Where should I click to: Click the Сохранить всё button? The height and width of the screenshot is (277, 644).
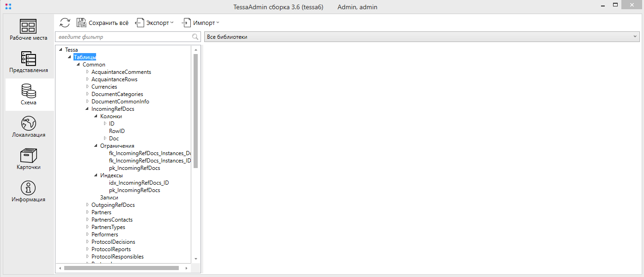click(103, 23)
